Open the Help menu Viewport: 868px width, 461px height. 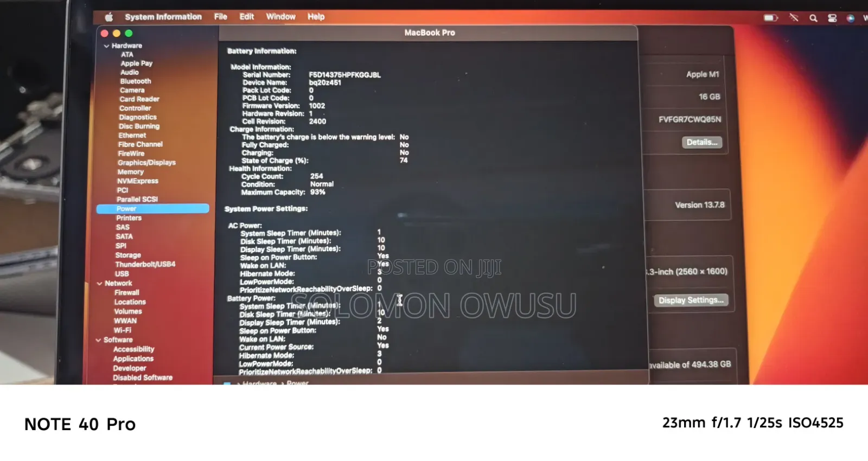pyautogui.click(x=316, y=17)
